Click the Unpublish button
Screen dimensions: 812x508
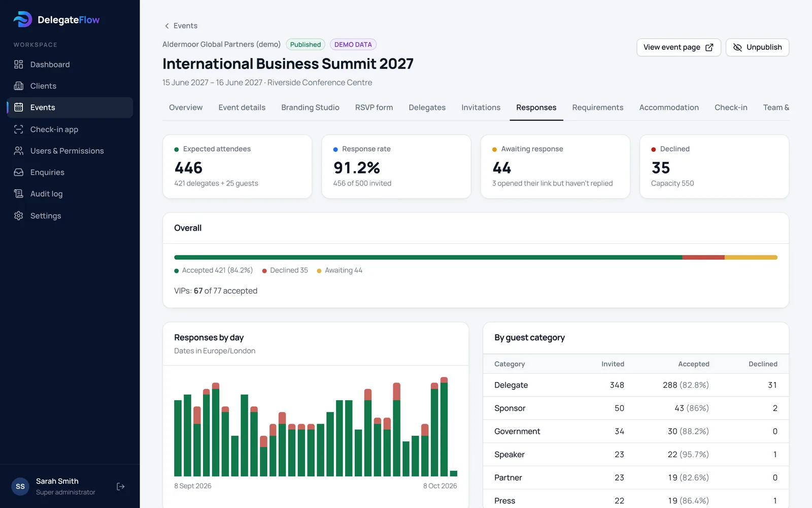click(757, 47)
